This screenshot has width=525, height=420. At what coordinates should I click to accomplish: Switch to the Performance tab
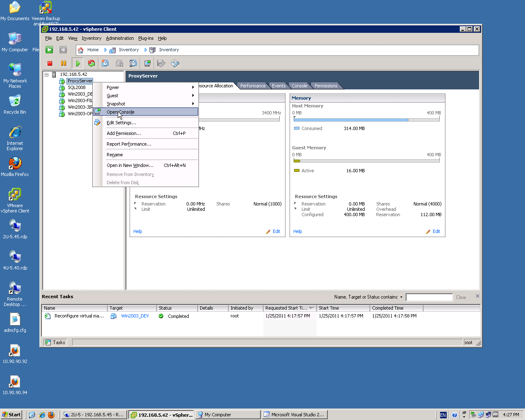coord(253,86)
